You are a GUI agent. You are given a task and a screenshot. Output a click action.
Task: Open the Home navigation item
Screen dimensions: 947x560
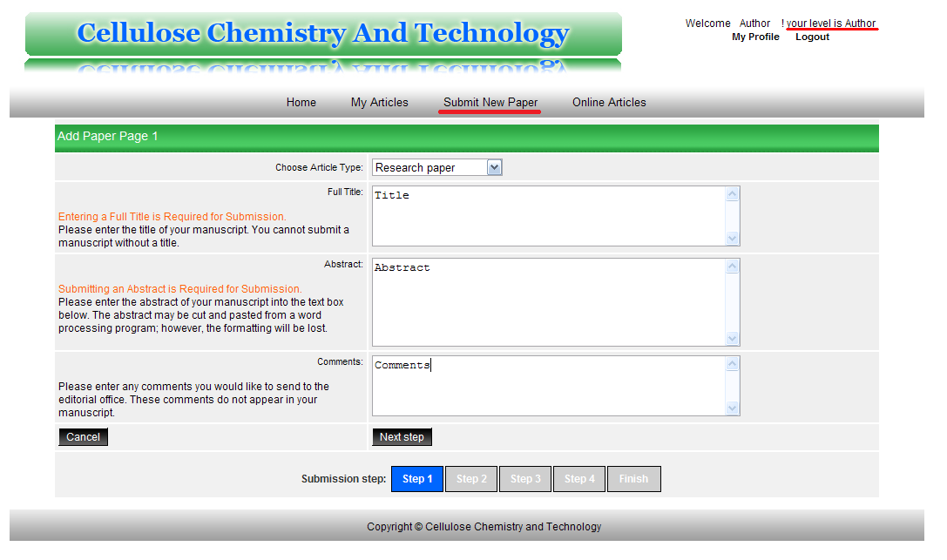[301, 103]
